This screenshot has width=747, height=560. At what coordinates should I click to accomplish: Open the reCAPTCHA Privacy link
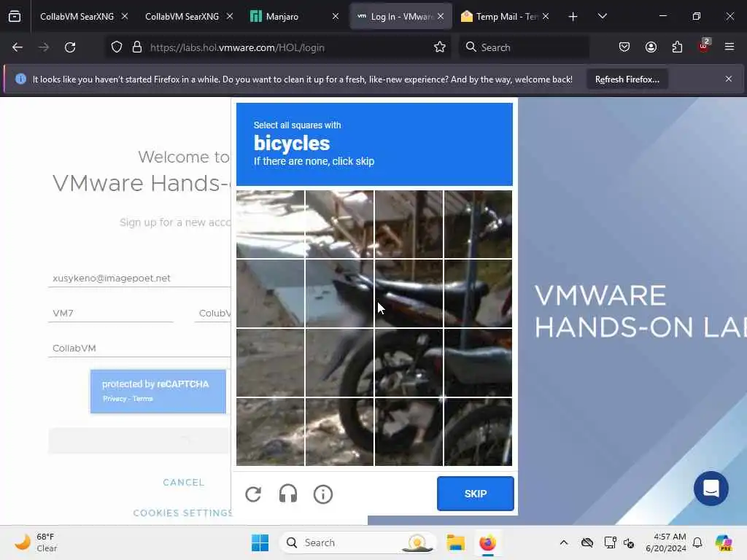click(115, 399)
